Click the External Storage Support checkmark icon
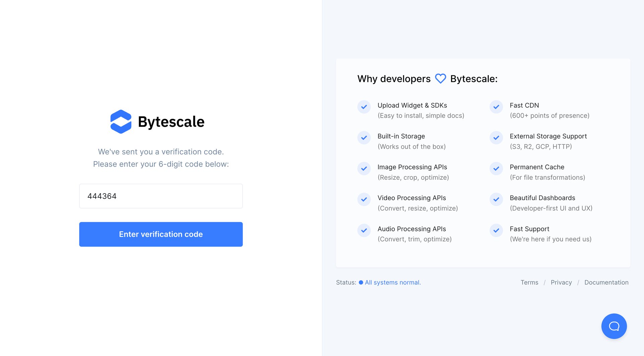 (x=496, y=138)
